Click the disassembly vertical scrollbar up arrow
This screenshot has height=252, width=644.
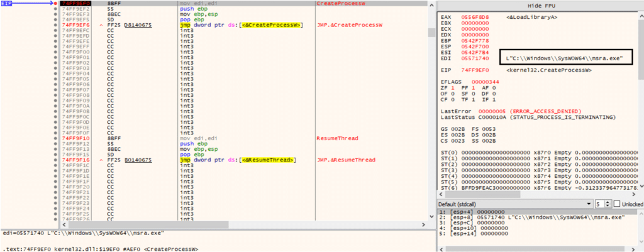[x=430, y=4]
